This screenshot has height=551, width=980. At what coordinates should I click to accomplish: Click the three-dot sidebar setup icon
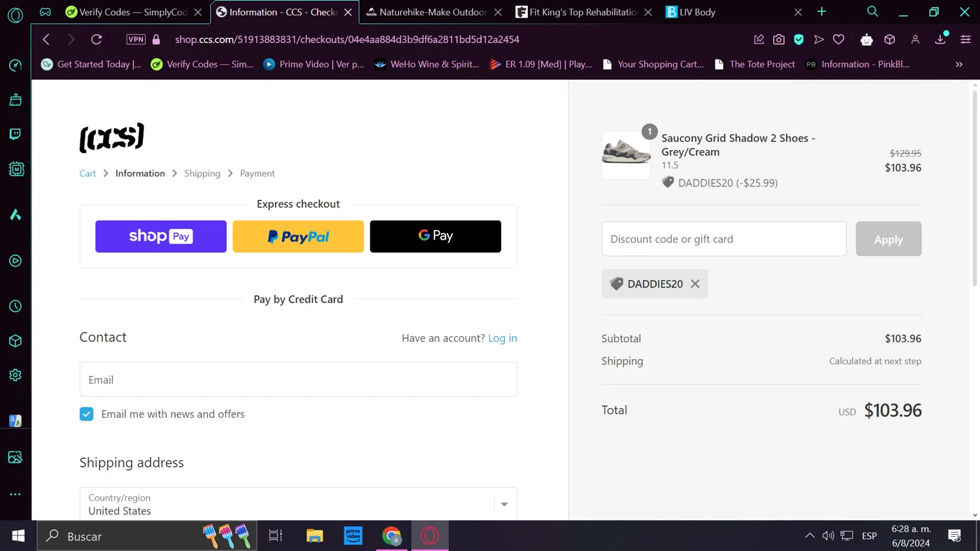pyautogui.click(x=15, y=494)
